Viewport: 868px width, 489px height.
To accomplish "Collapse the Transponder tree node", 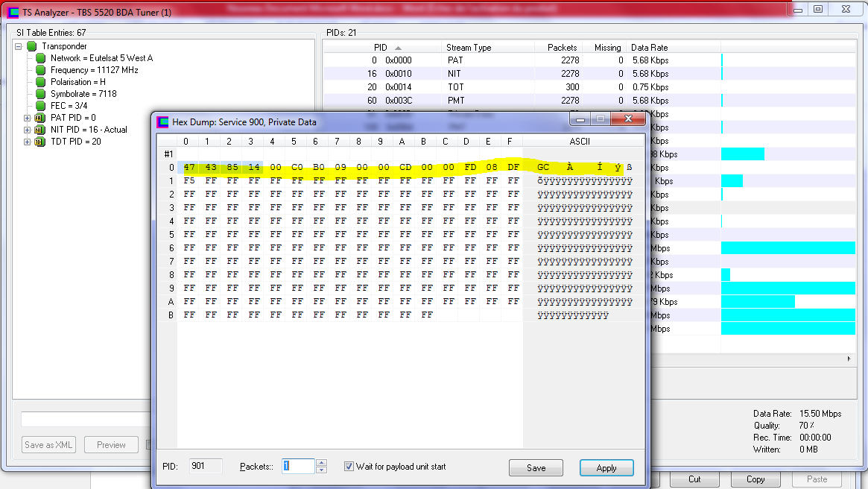I will [x=18, y=46].
